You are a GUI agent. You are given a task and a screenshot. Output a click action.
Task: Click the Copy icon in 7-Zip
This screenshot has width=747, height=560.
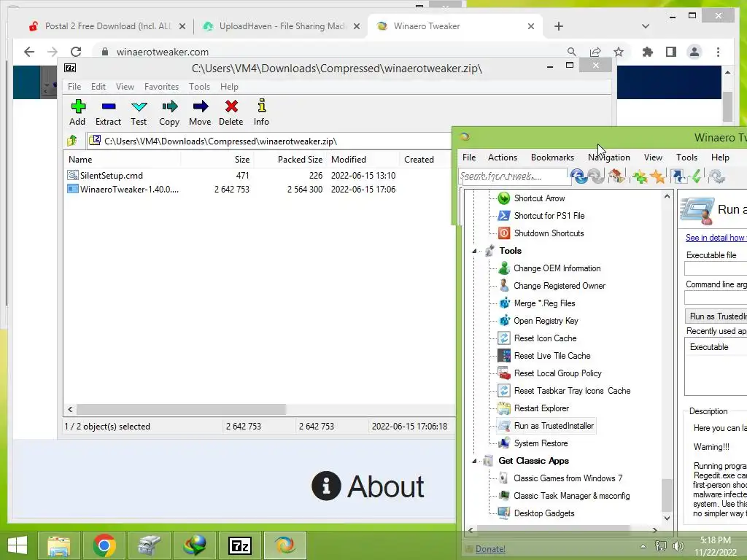pos(169,106)
